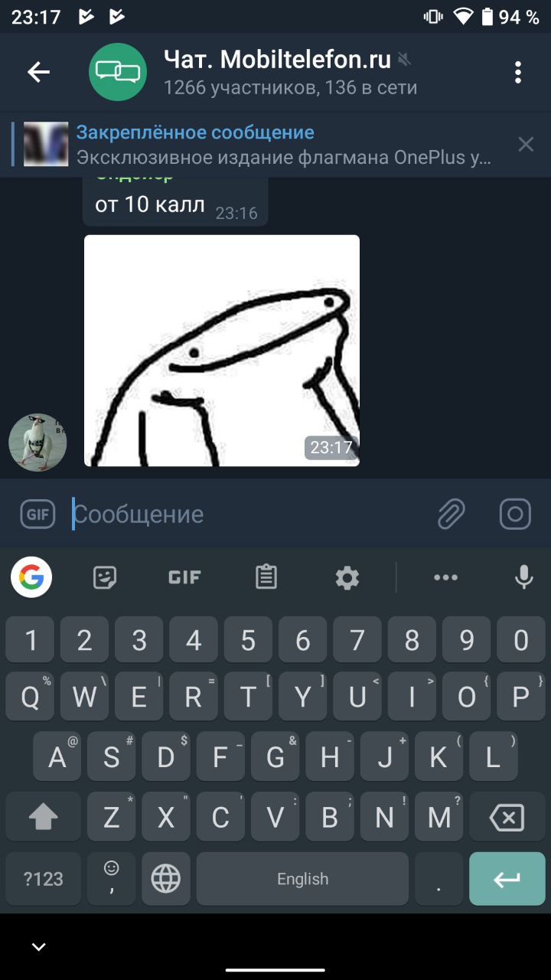Open the GIF picker in message bar
Screen dimensions: 551x980
pos(37,514)
